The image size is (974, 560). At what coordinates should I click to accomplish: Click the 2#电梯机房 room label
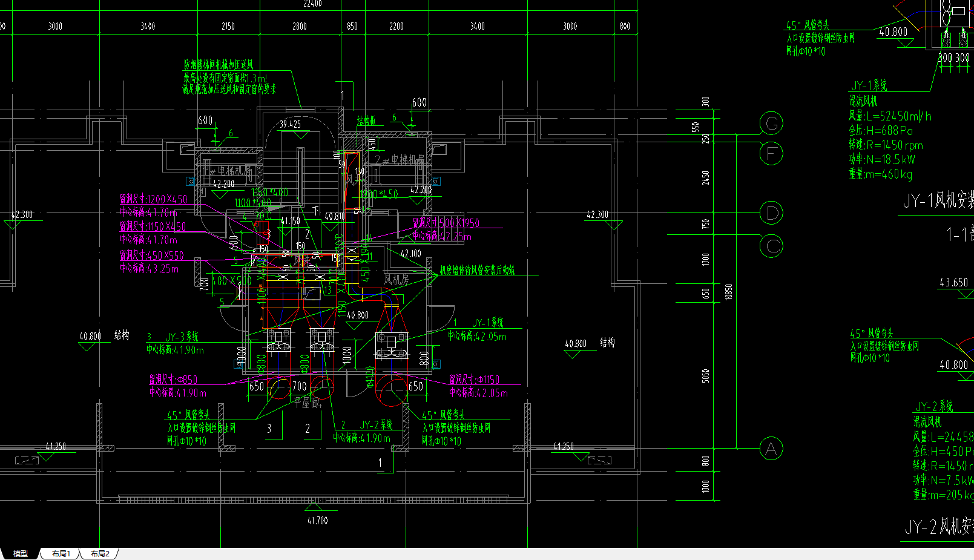click(400, 159)
